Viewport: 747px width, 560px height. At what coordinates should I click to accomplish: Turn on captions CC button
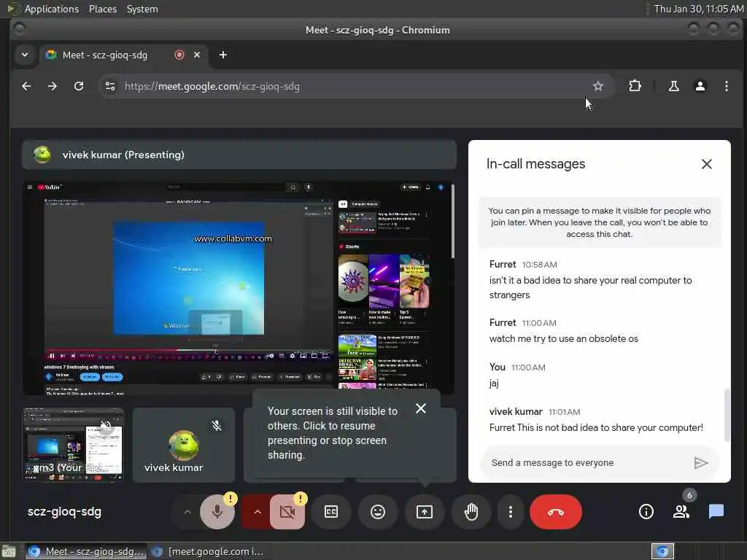coord(331,512)
